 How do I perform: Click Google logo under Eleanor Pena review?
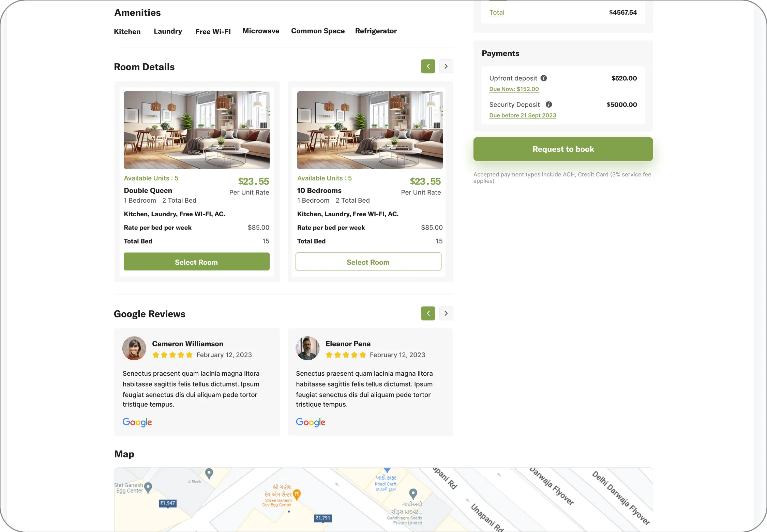tap(311, 422)
